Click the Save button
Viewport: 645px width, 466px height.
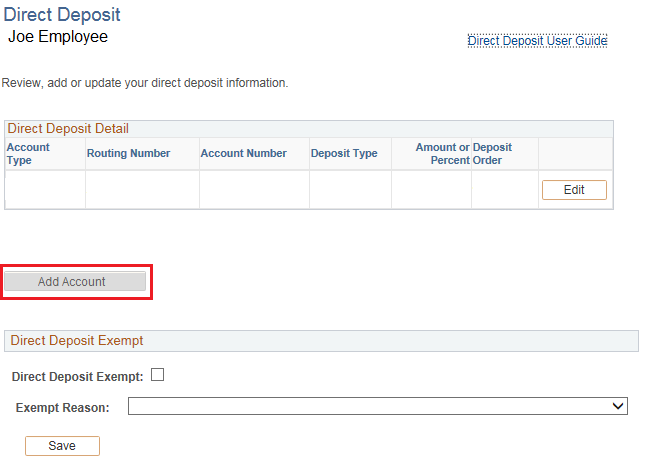62,446
